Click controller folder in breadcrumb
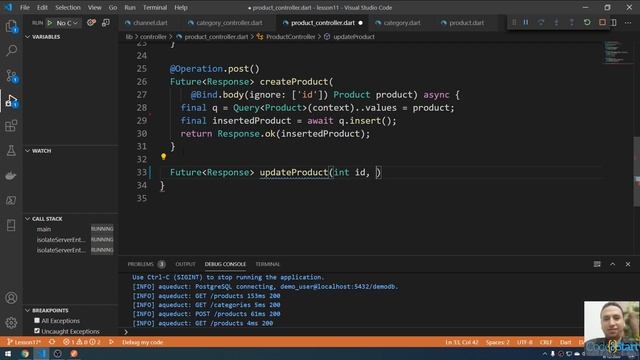 [153, 37]
